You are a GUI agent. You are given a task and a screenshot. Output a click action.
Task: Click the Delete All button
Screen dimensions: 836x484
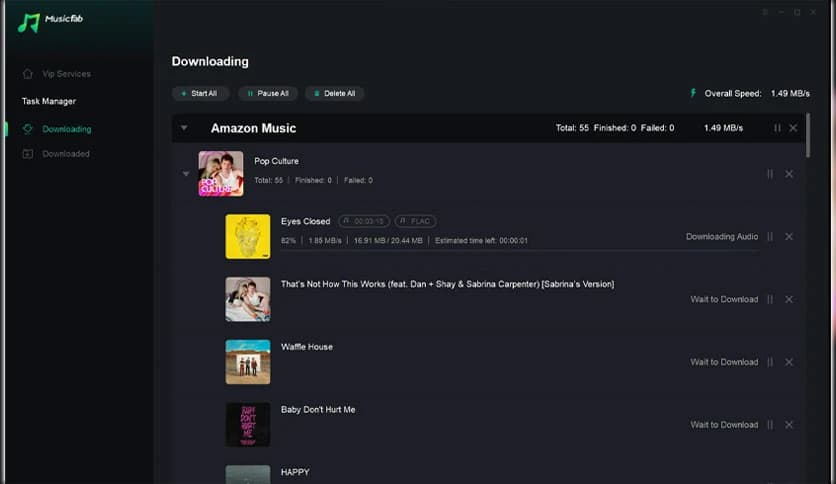pos(334,93)
